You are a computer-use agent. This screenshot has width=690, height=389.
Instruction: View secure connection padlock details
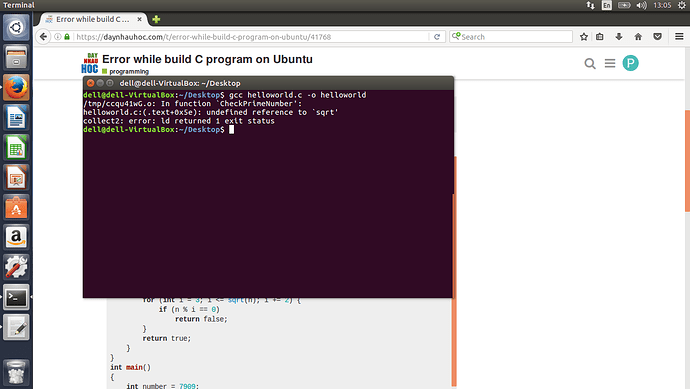[67, 37]
